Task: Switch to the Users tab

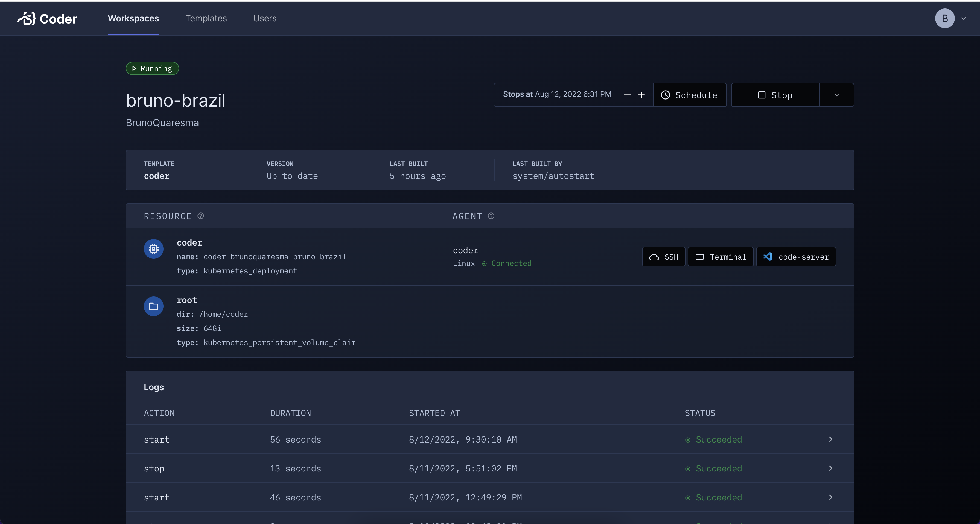Action: pyautogui.click(x=265, y=18)
